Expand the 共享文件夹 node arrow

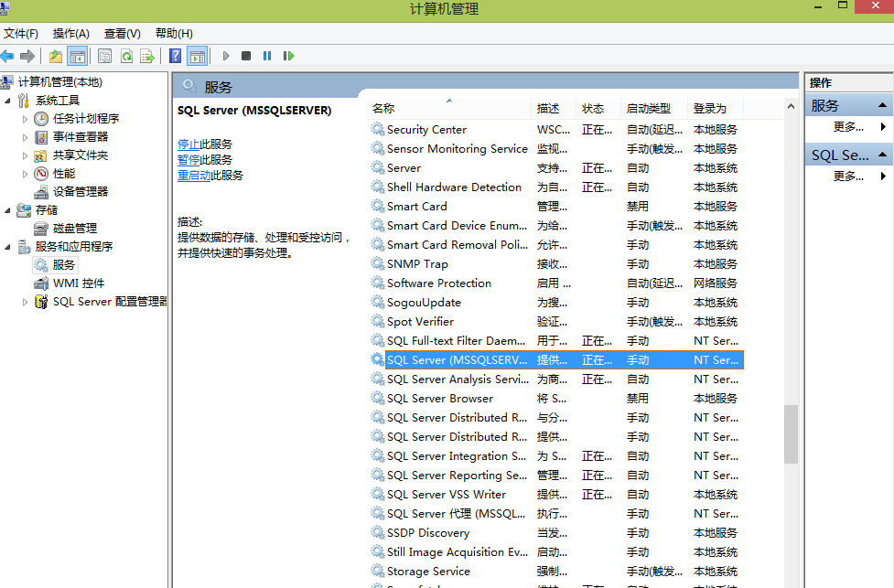pos(25,155)
